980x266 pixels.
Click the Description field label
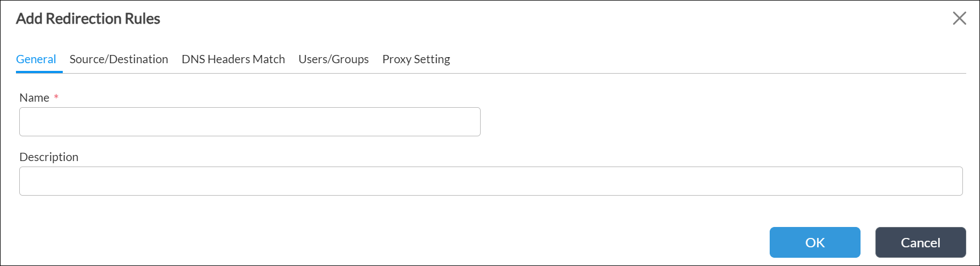pos(48,157)
